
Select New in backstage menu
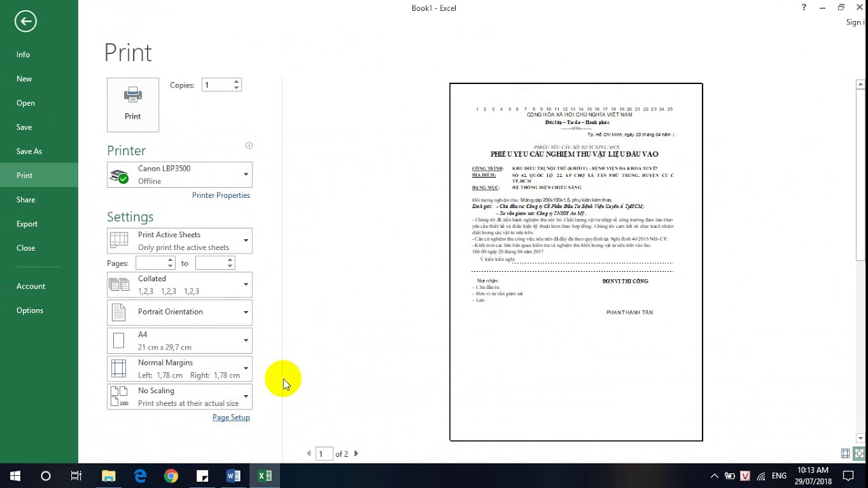point(39,79)
